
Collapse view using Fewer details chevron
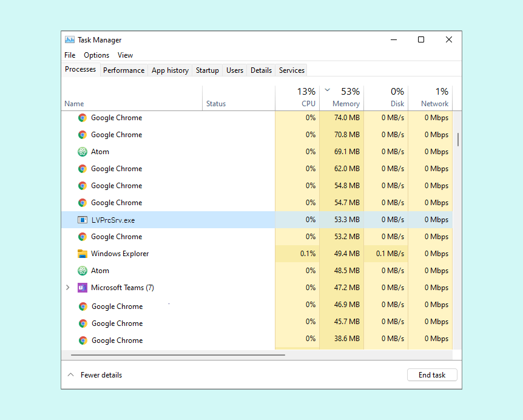click(70, 375)
